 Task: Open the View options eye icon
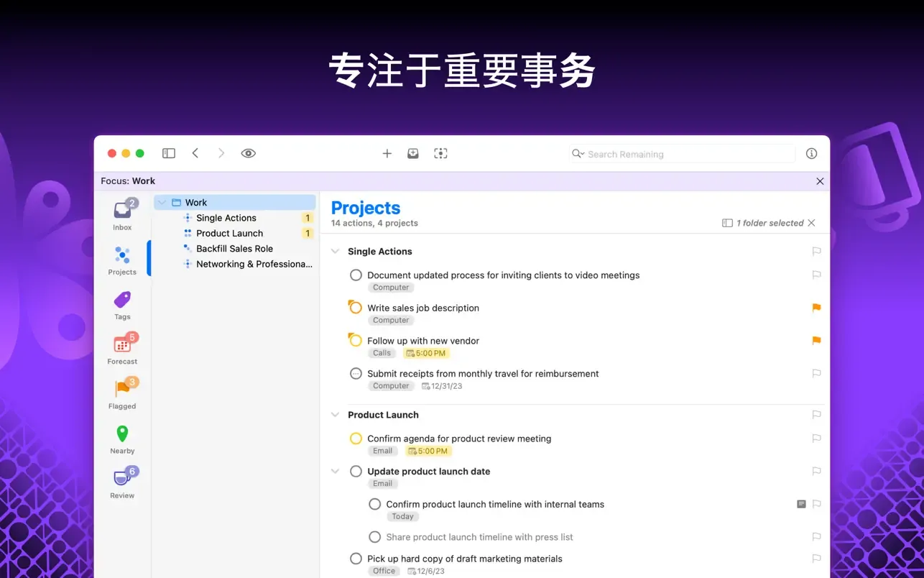[x=249, y=153]
